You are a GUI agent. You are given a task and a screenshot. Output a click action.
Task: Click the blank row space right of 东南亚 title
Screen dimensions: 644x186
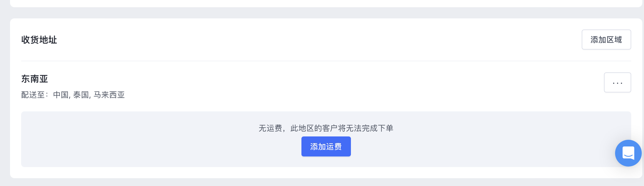click(x=325, y=79)
